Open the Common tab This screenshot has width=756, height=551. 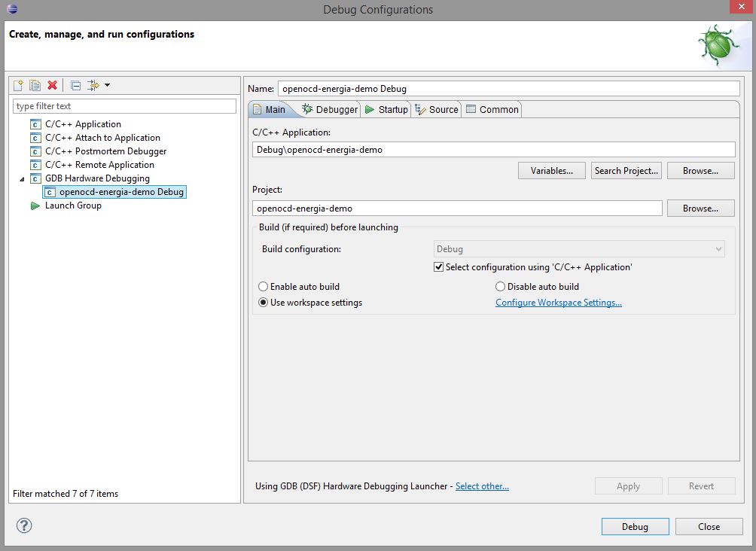pos(492,109)
